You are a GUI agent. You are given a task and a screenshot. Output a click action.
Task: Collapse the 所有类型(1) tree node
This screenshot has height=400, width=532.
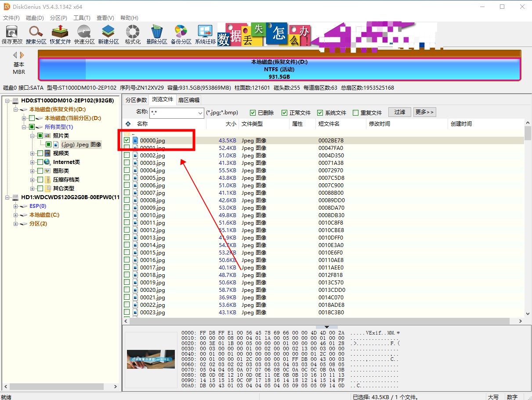click(24, 127)
